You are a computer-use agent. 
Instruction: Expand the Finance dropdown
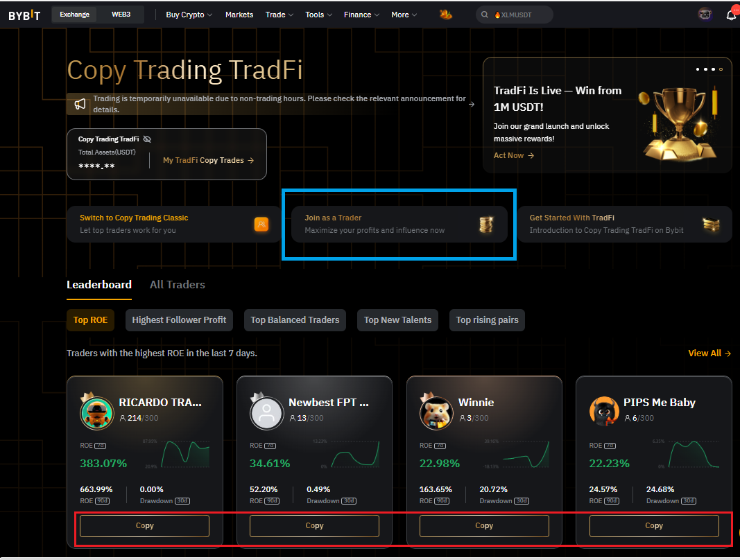[361, 15]
